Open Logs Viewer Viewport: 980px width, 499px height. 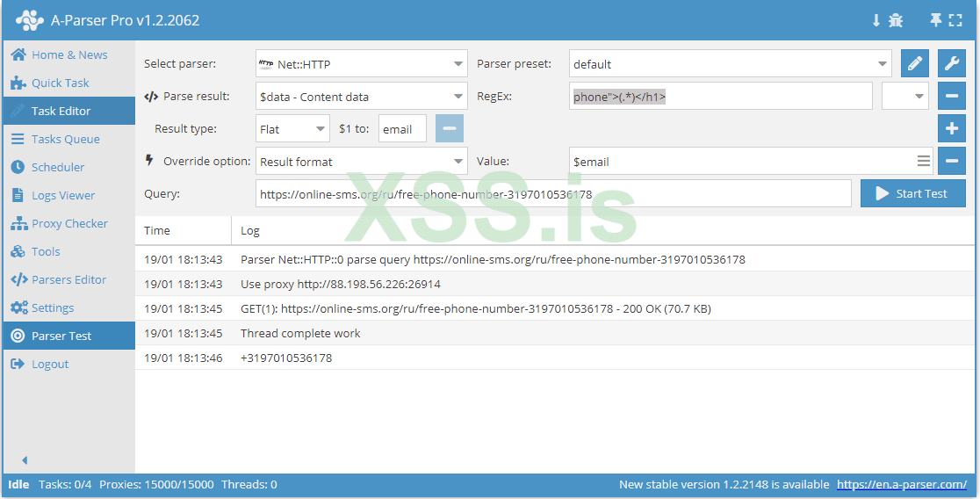(x=68, y=196)
